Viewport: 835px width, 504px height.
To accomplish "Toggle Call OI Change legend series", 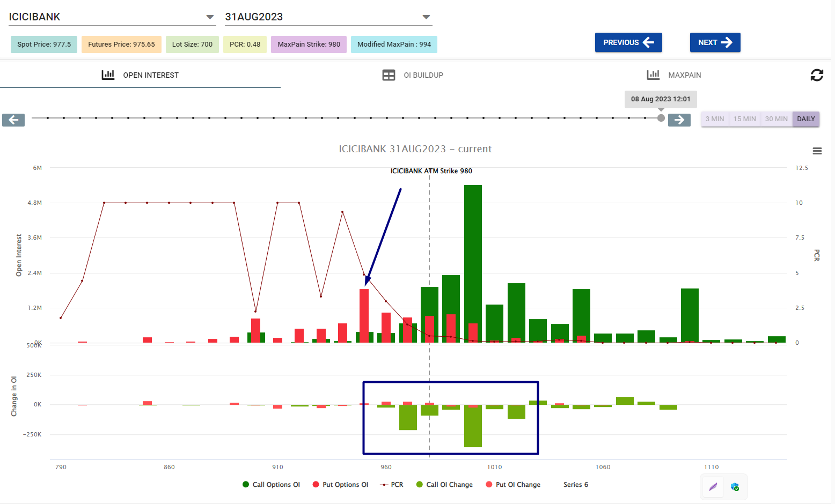I will [x=444, y=485].
